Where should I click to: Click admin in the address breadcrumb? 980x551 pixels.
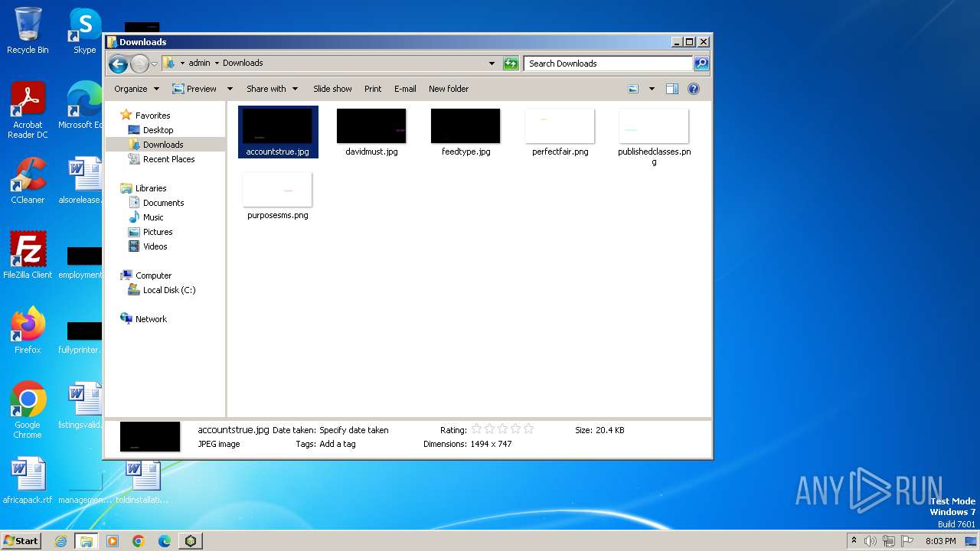[199, 64]
